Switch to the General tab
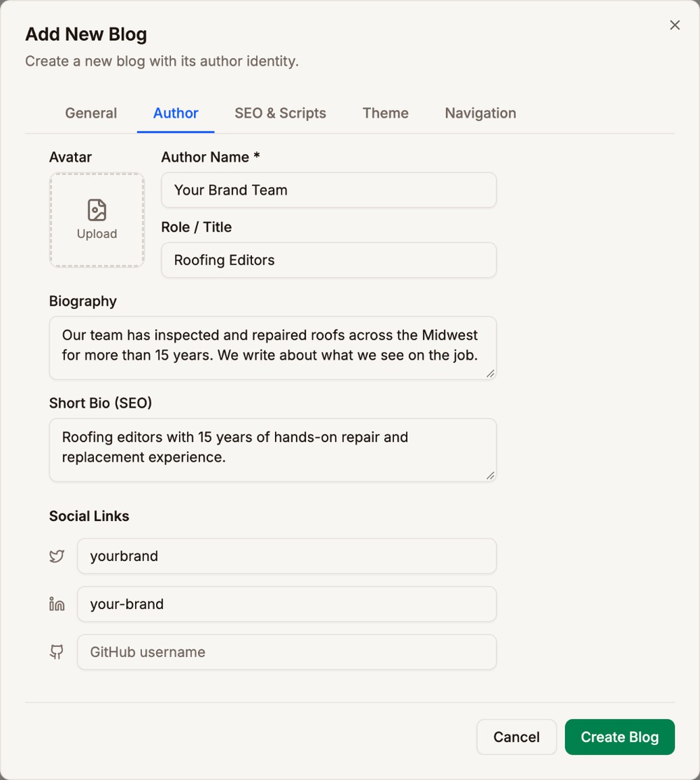 coord(91,113)
